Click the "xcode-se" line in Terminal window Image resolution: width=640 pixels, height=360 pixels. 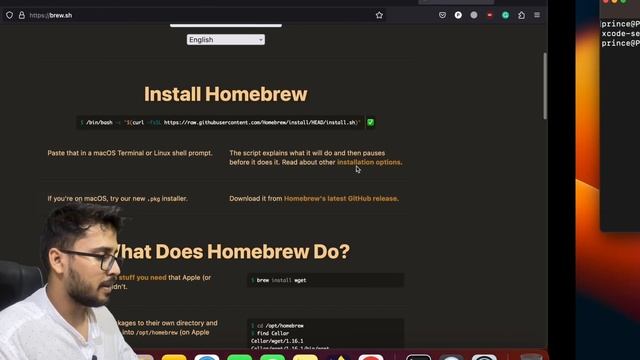(x=620, y=33)
